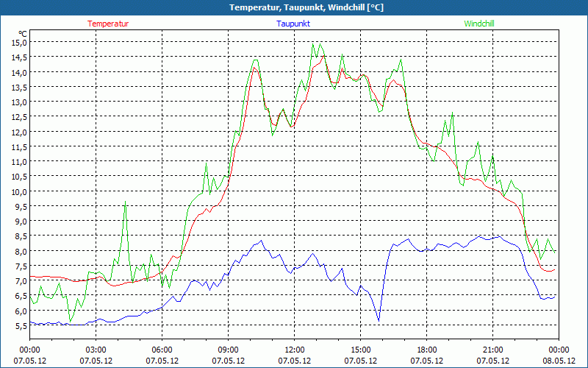Click the 11,5 y-axis value
This screenshot has height=368, width=588.
(20, 147)
